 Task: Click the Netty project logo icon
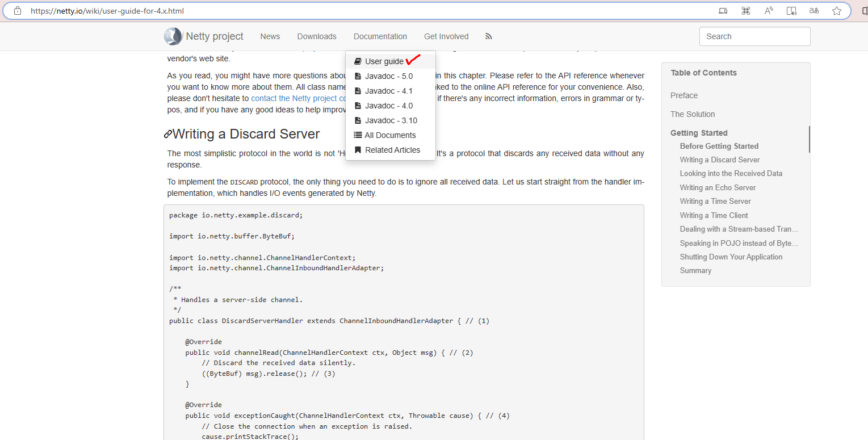(x=173, y=36)
